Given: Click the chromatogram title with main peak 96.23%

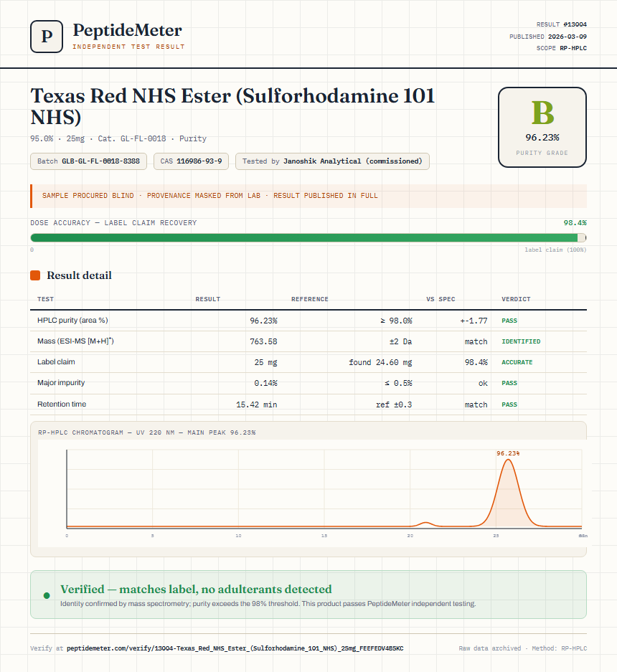Looking at the screenshot, I should (146, 432).
